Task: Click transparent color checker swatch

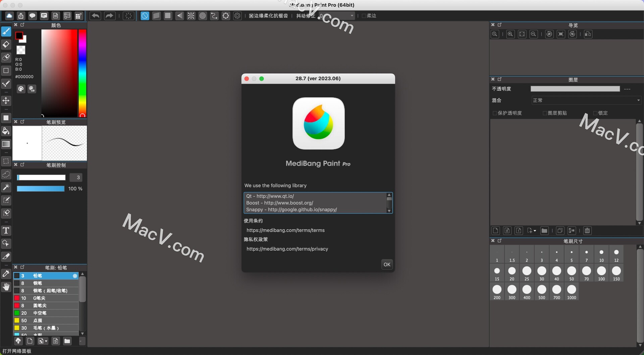Action: (21, 50)
